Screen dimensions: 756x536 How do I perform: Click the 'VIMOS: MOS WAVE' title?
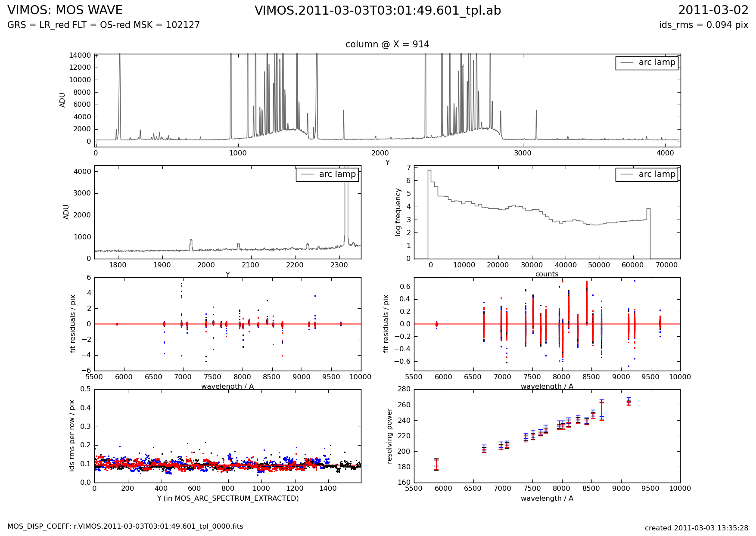pos(65,10)
